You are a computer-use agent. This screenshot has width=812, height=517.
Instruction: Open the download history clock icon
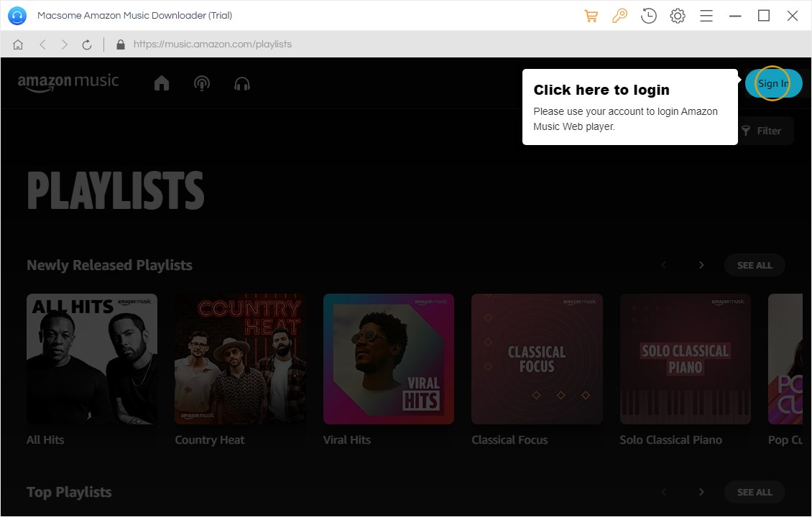[649, 16]
